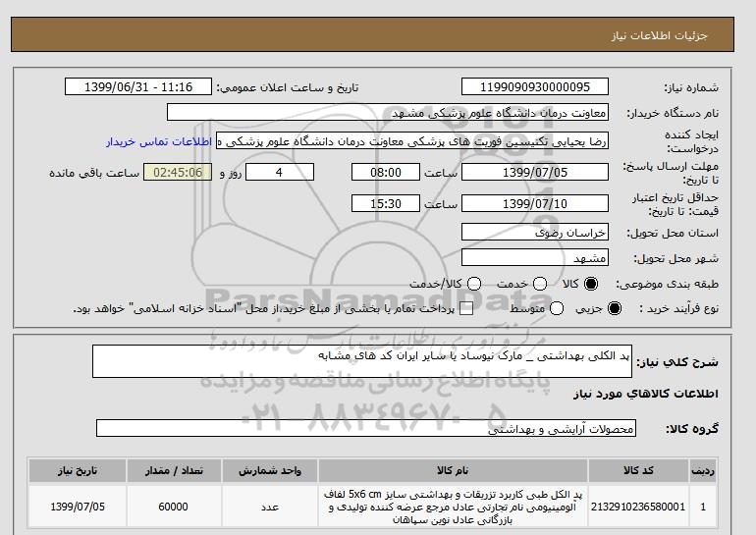Click the buyer name field معاونت درمان دانشگاه
The width and height of the screenshot is (756, 535).
pos(388,112)
